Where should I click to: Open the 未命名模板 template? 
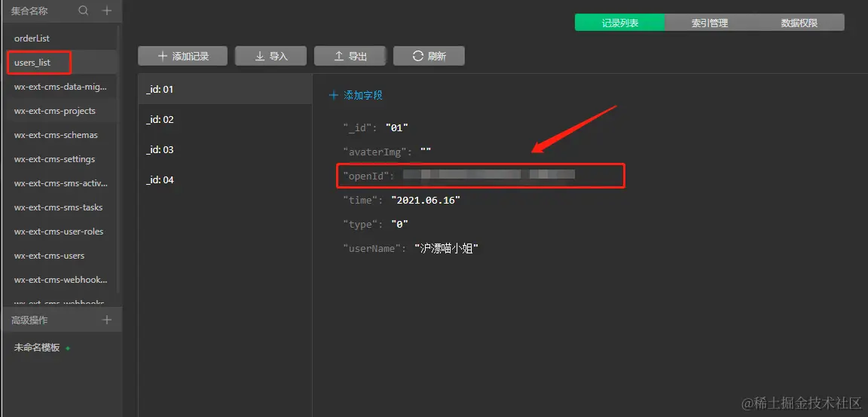point(37,348)
